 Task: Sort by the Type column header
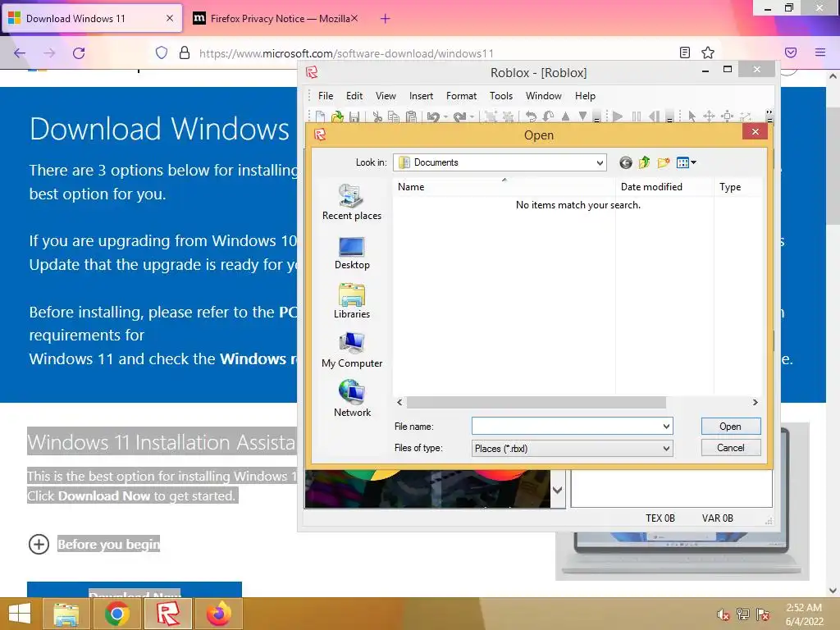click(x=738, y=187)
